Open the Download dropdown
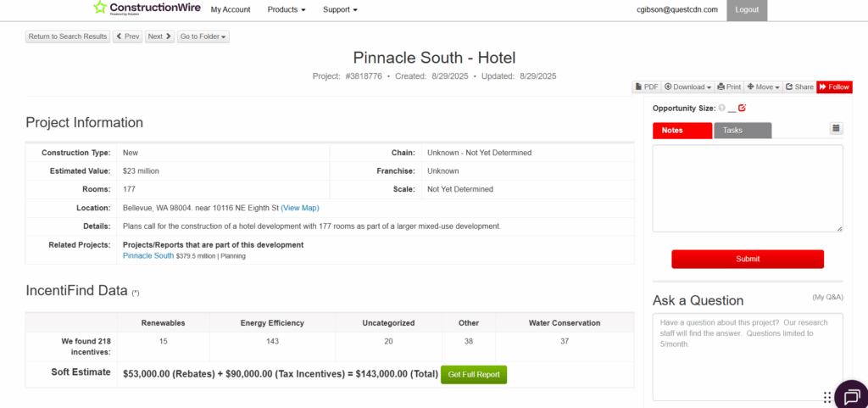Image resolution: width=868 pixels, height=408 pixels. pyautogui.click(x=687, y=87)
